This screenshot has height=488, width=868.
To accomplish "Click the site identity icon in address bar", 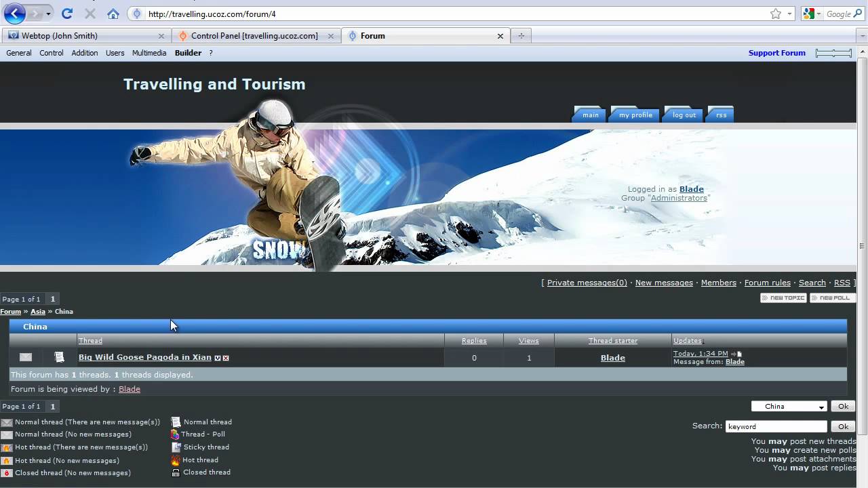I will (138, 14).
